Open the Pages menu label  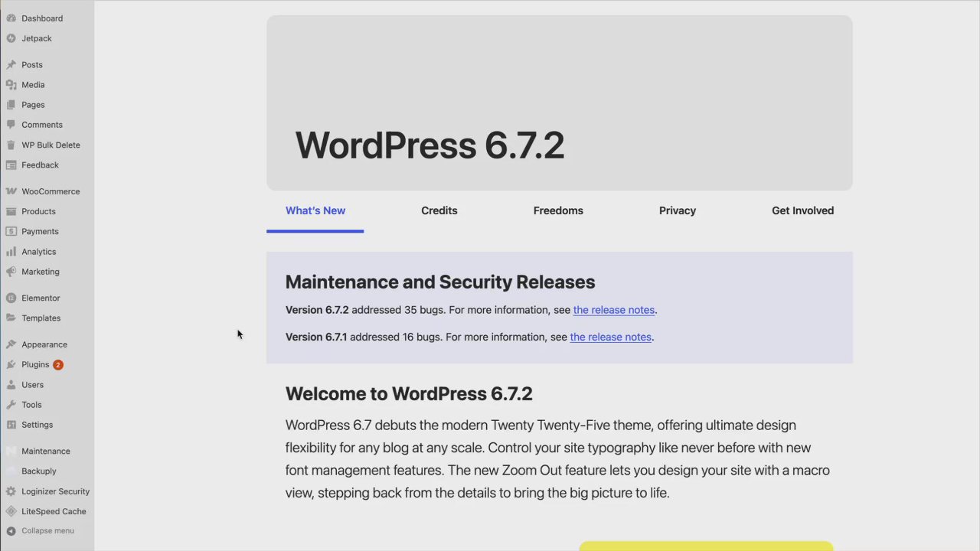coord(33,105)
